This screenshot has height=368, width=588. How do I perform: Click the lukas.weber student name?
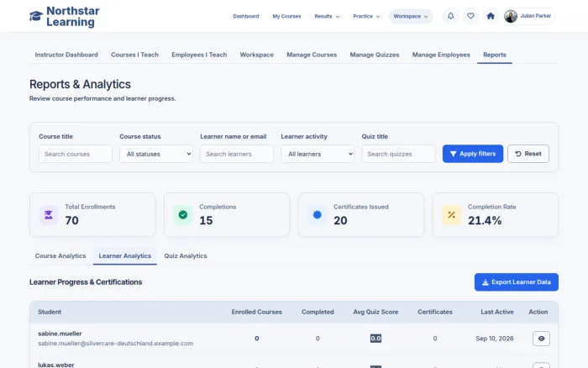pos(56,365)
